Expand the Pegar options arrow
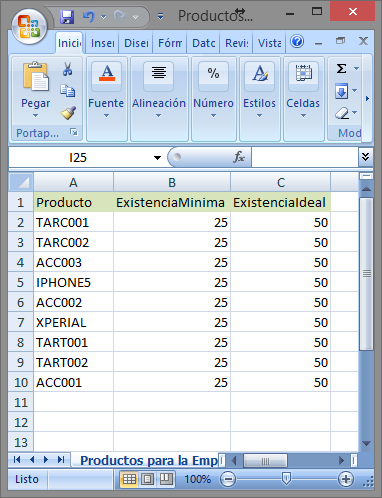Image resolution: width=382 pixels, height=498 pixels. click(35, 116)
